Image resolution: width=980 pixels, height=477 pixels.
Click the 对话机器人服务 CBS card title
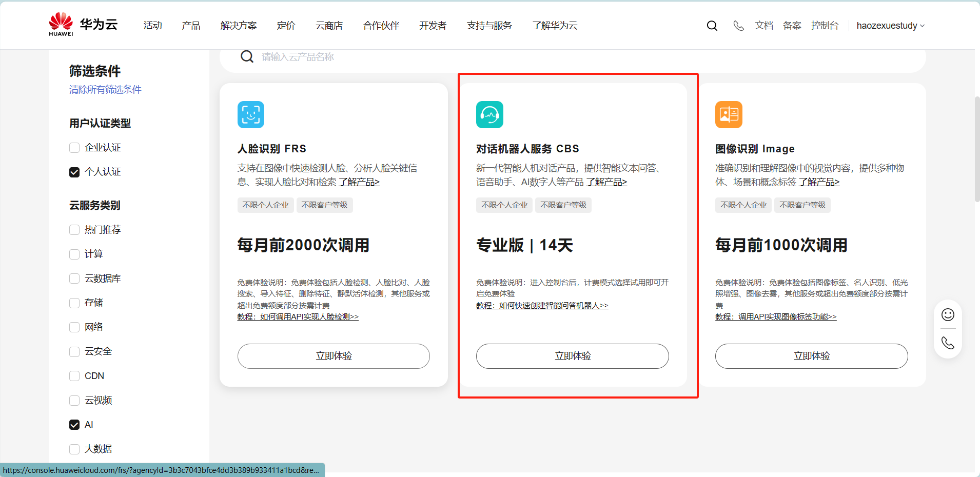coord(527,149)
